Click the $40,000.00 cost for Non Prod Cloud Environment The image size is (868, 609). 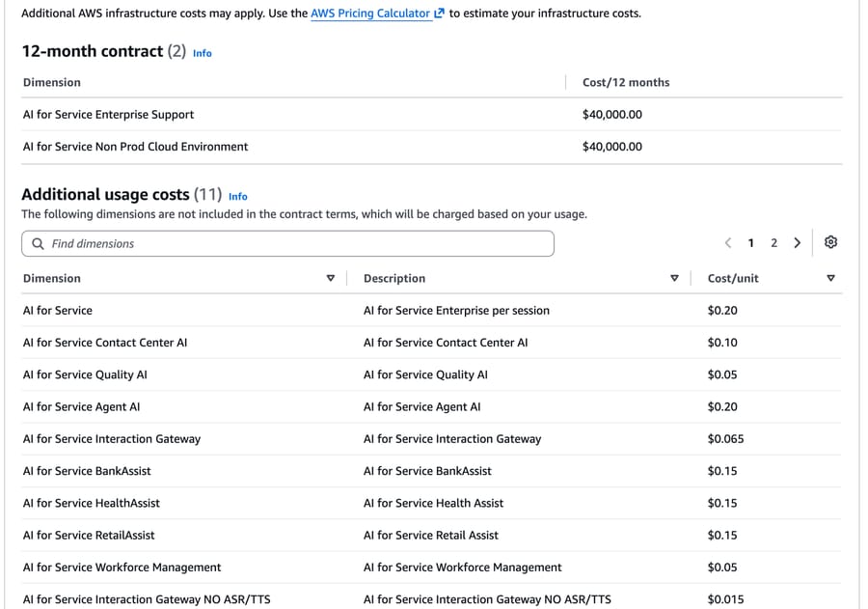(x=612, y=147)
